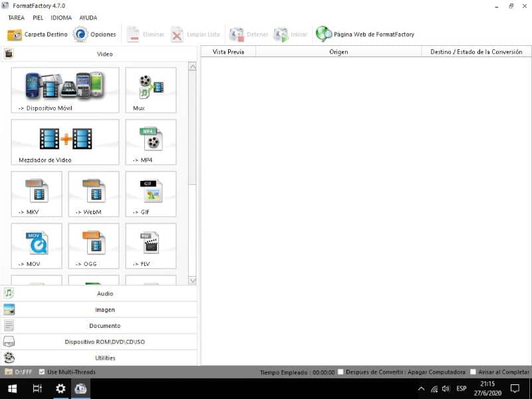The image size is (532, 399).
Task: Open the TAREA menu
Action: pos(16,18)
